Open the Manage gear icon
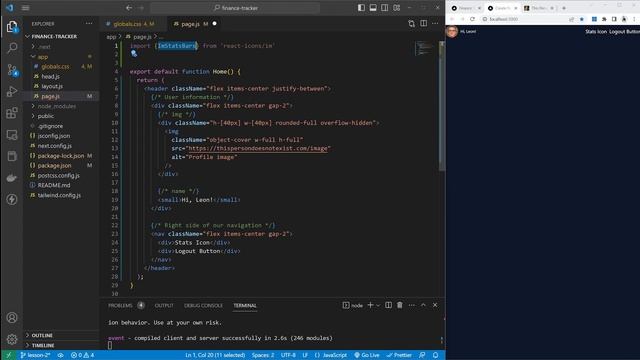This screenshot has width=640, height=360. click(12, 339)
